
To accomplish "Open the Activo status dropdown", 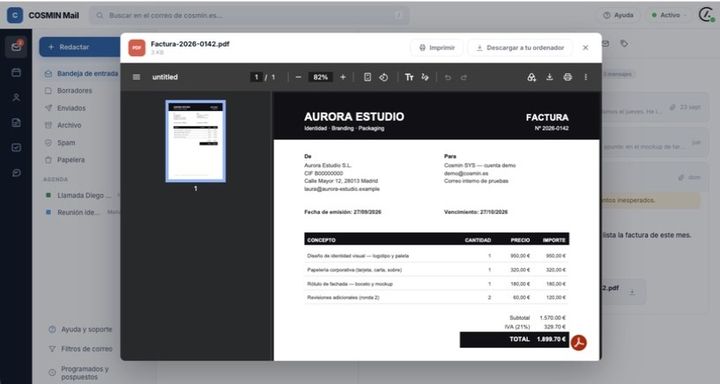I will pyautogui.click(x=669, y=15).
